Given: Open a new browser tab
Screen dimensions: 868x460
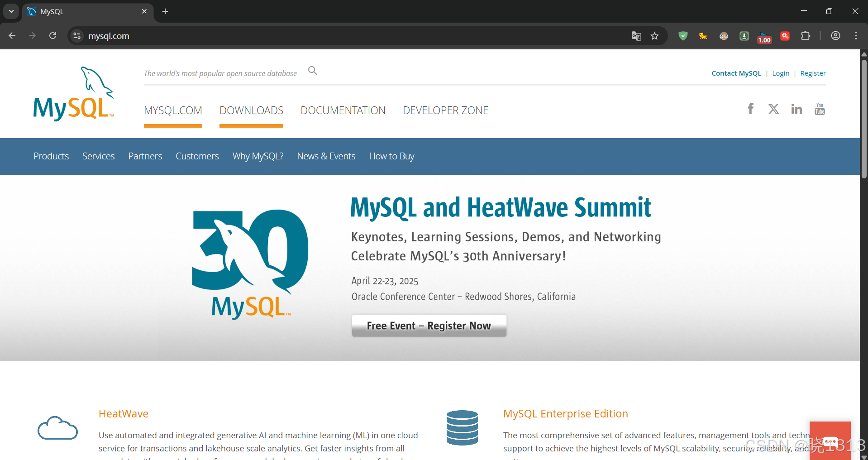Looking at the screenshot, I should coord(165,11).
